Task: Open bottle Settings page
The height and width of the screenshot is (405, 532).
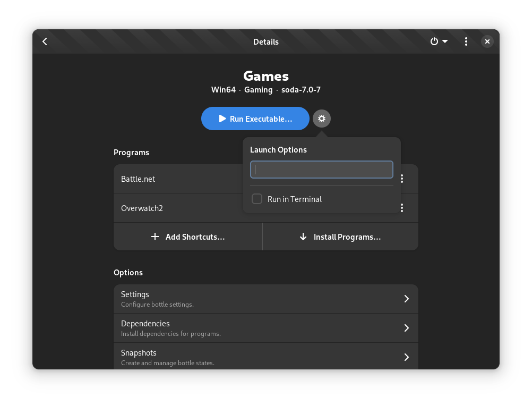Action: click(x=255, y=299)
